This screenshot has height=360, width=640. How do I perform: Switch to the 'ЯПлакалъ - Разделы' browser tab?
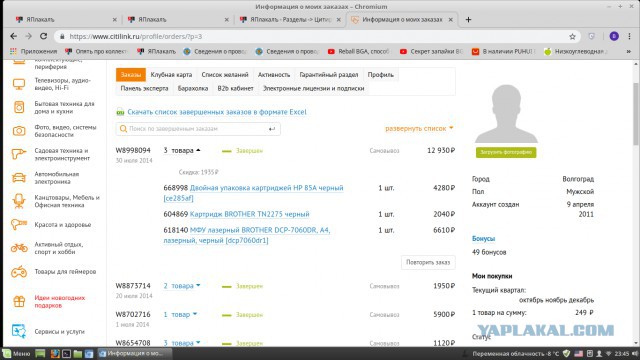[290, 20]
